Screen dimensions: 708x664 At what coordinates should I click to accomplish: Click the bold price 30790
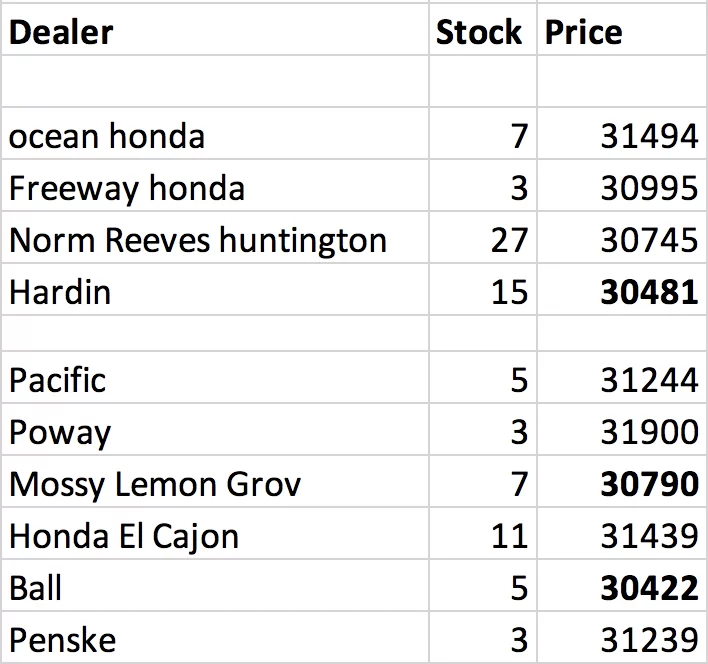pyautogui.click(x=649, y=484)
